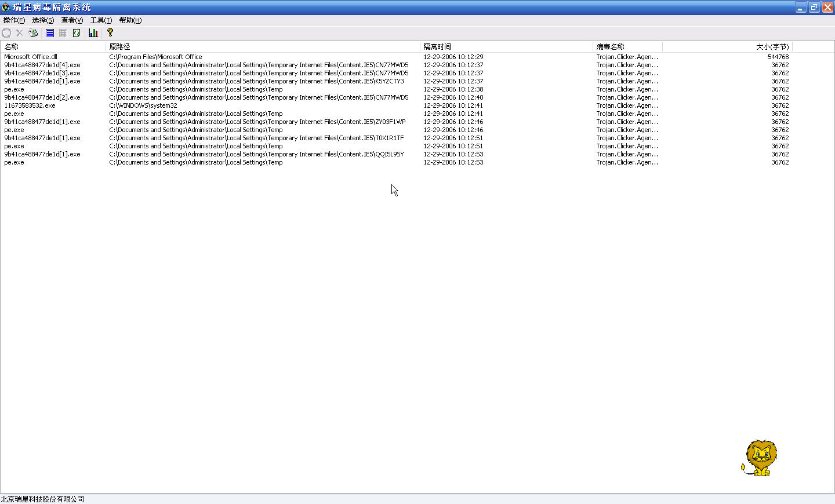This screenshot has height=504, width=835.
Task: Click the grey lined list toolbar icon
Action: pyautogui.click(x=63, y=33)
